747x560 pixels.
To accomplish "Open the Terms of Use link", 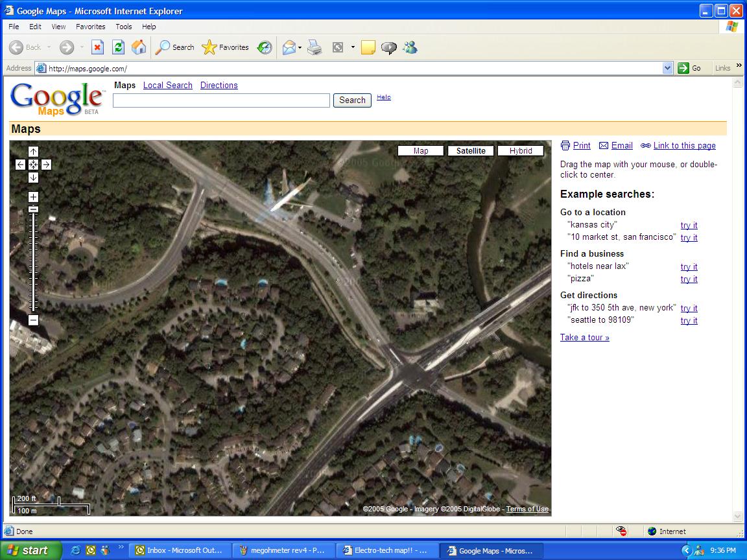I will 527,509.
